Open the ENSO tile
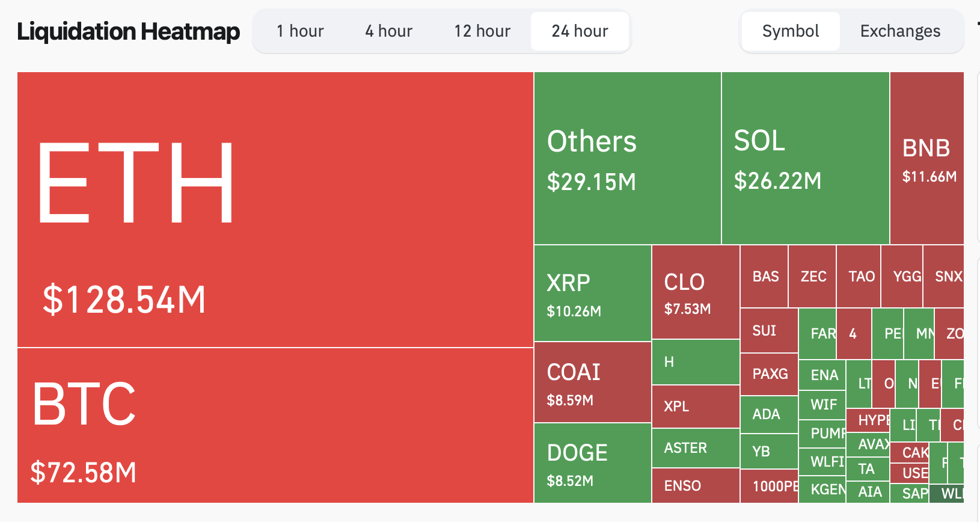This screenshot has width=980, height=522. click(x=695, y=485)
